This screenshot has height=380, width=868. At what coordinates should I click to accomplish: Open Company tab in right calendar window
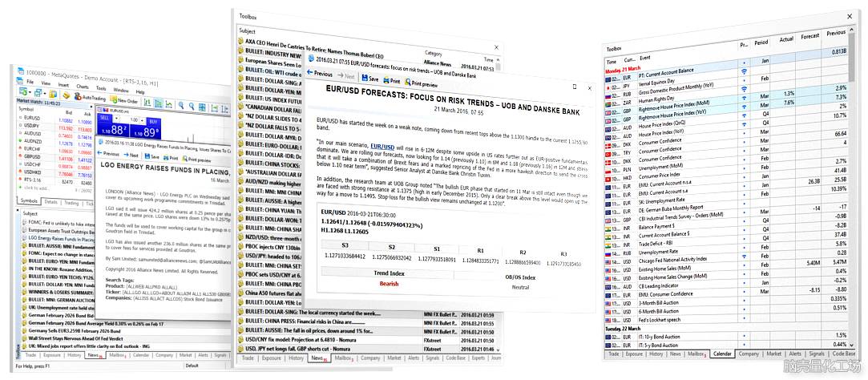click(x=749, y=354)
